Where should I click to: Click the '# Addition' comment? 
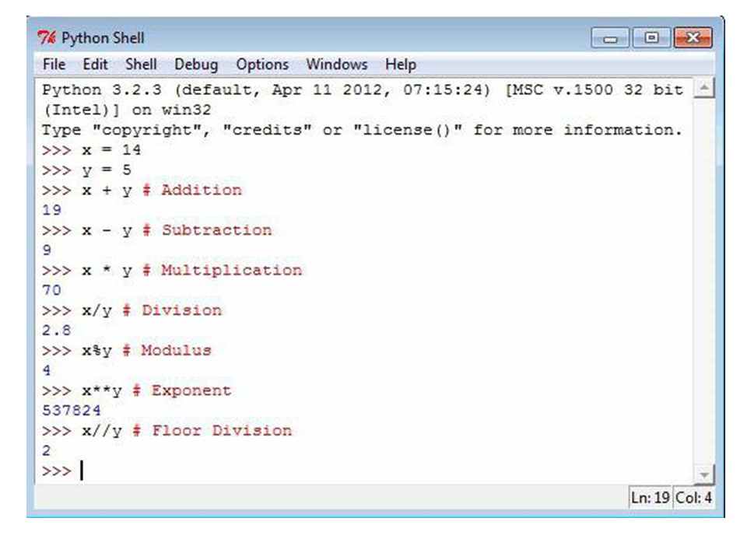pos(192,190)
